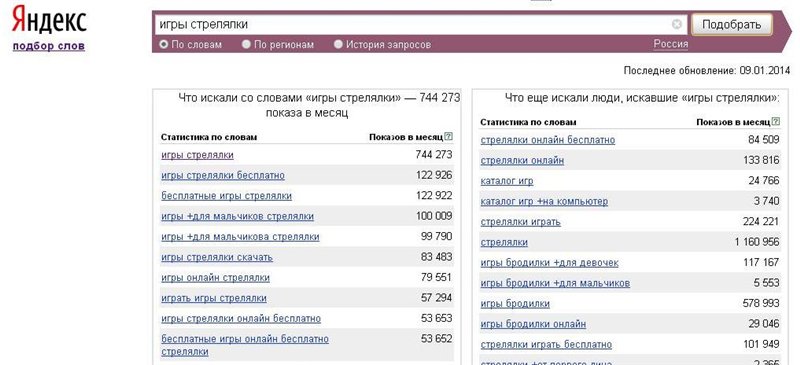This screenshot has height=365, width=800.
Task: Open the Россия region selector
Action: [x=670, y=44]
